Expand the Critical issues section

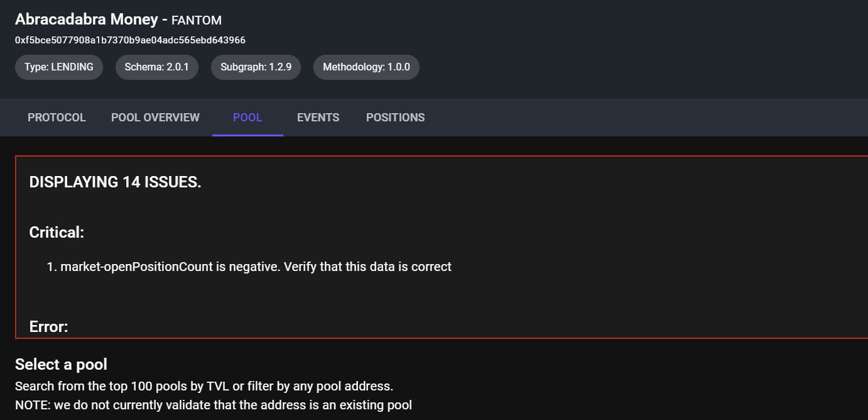(x=57, y=232)
